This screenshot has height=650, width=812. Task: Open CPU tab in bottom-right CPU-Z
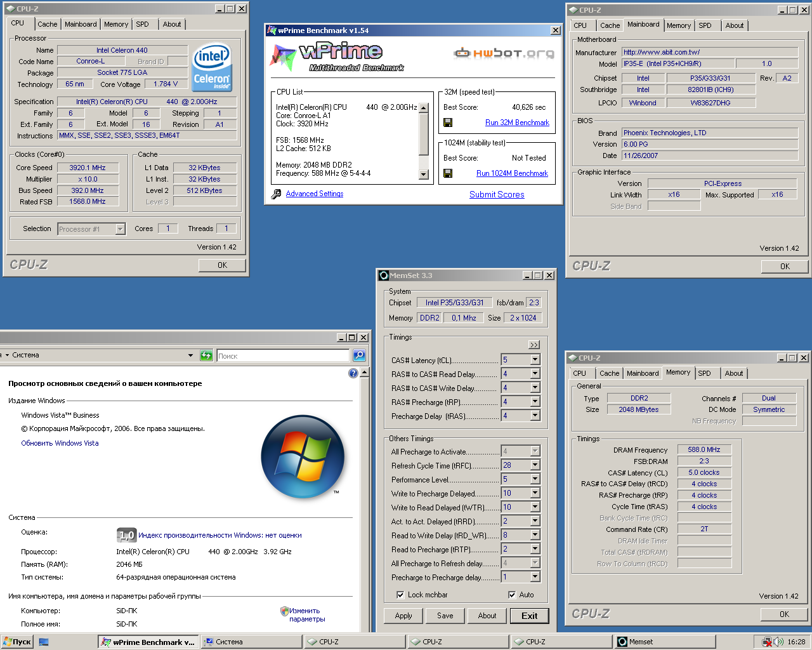point(580,373)
